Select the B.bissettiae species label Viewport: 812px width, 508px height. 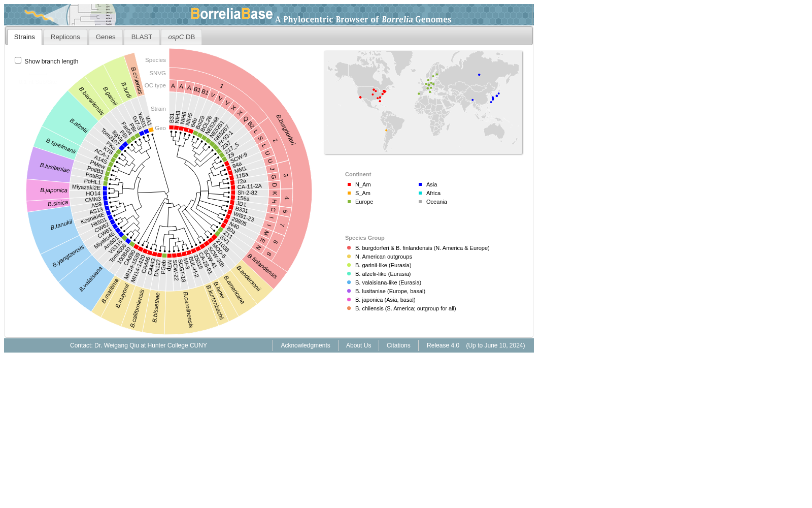point(156,307)
